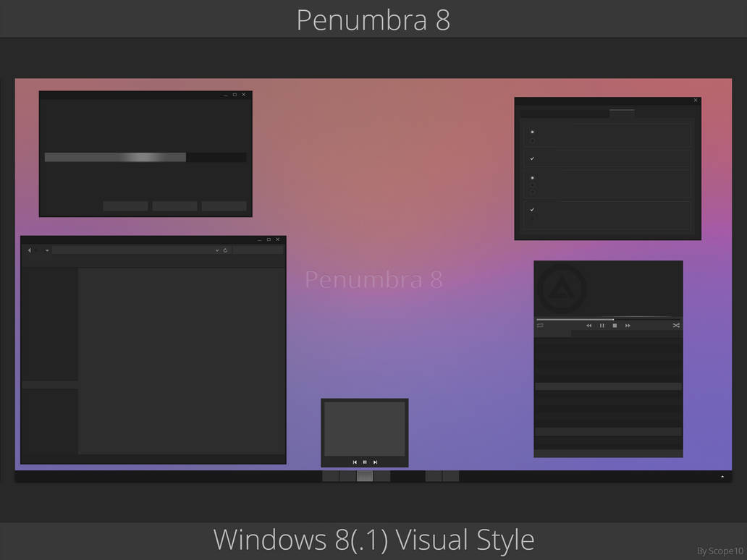
Task: Pause playback in the media player
Action: 602,326
